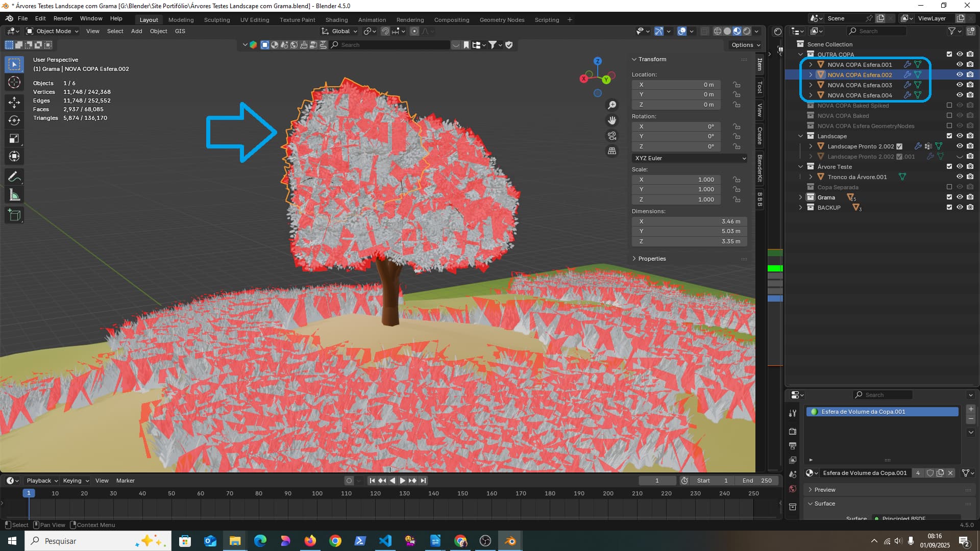The image size is (980, 551).
Task: Expand the BACKUP collection
Action: [x=800, y=208]
